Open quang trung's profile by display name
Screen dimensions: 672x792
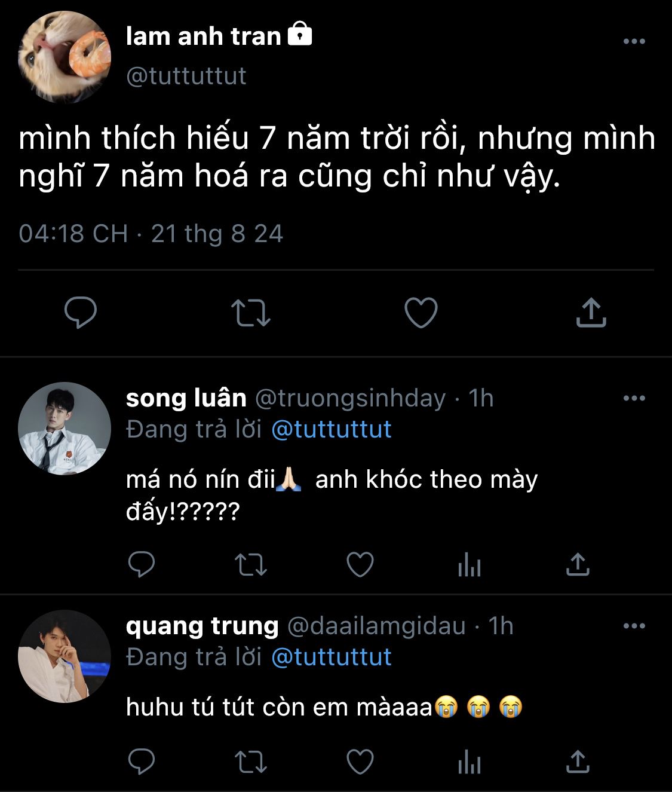(202, 626)
